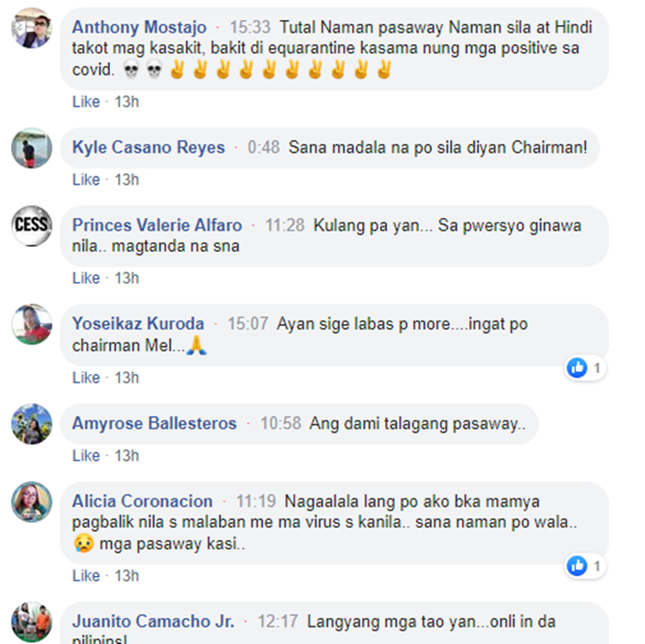Jump to video timestamp 11:28
645x644 pixels.
pyautogui.click(x=285, y=225)
